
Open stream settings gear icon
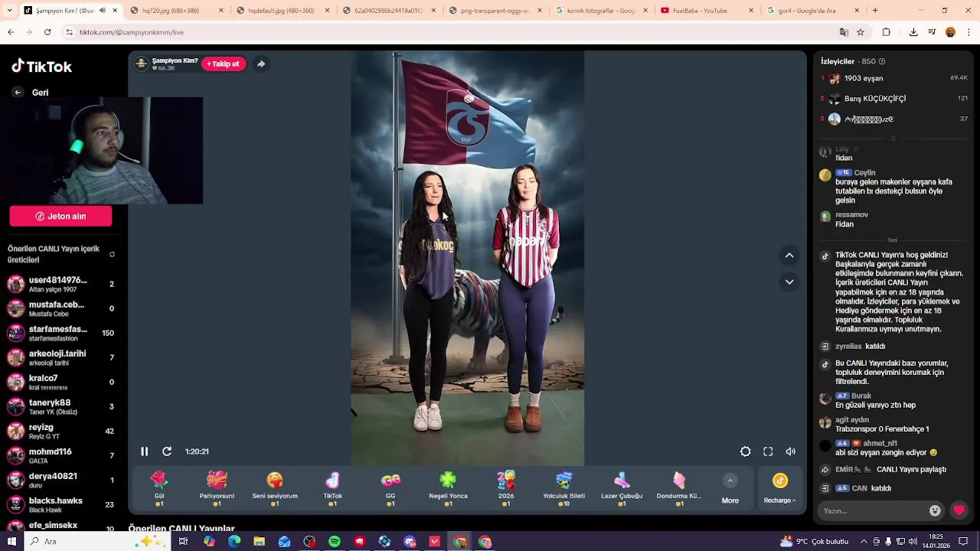pyautogui.click(x=745, y=452)
